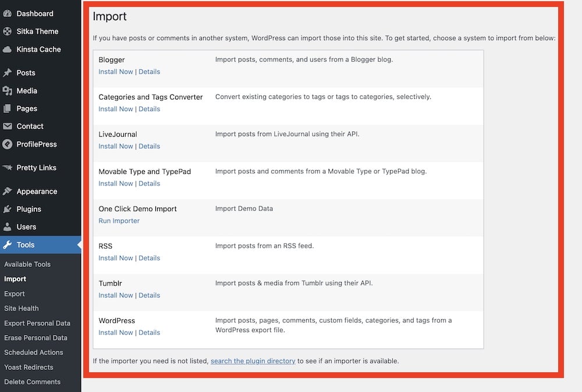This screenshot has height=392, width=582.
Task: Follow the search the plugin directory link
Action: (253, 361)
